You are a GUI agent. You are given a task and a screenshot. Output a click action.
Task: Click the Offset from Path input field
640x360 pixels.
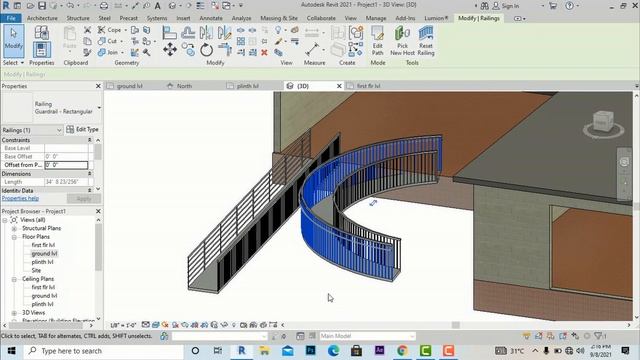click(66, 165)
